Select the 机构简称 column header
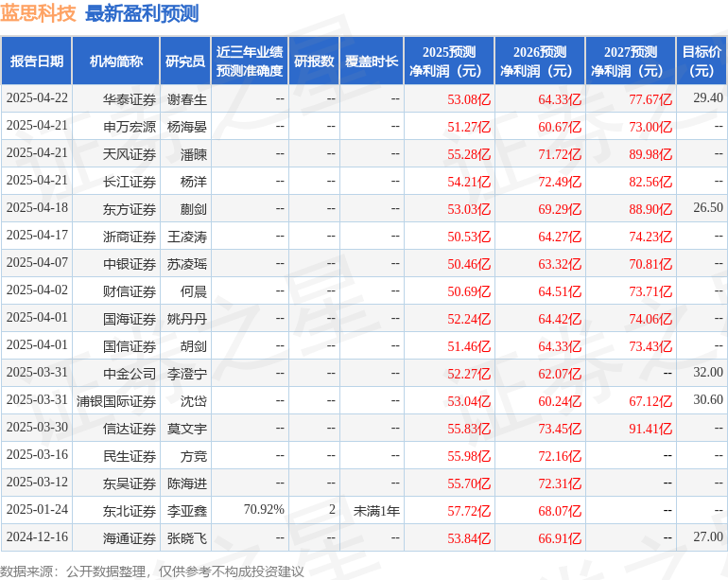The image size is (728, 580). pos(116,61)
